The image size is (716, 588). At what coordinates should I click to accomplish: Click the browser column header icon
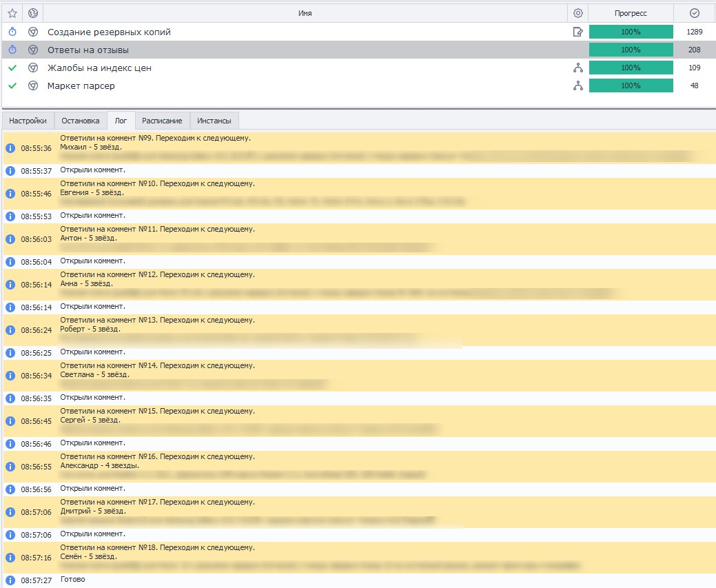click(33, 13)
